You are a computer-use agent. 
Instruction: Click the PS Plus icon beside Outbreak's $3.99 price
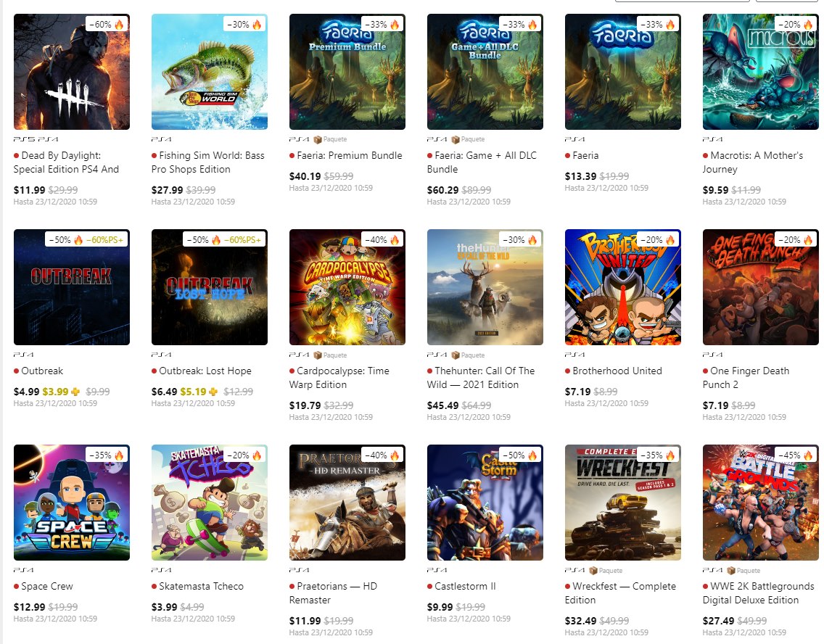(x=76, y=392)
